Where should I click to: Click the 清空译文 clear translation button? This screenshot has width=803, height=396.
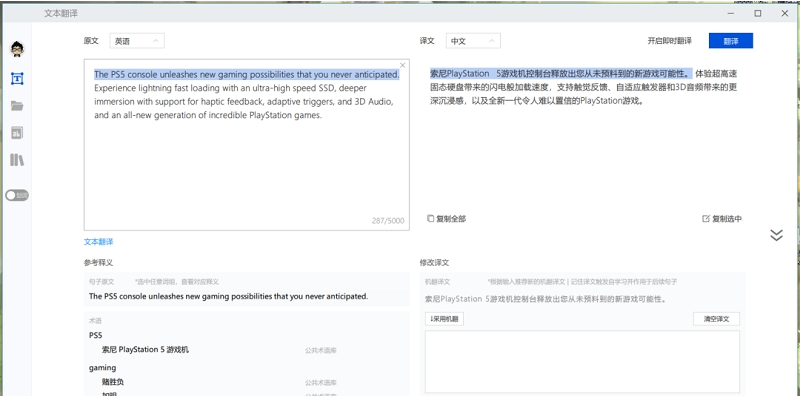(716, 319)
